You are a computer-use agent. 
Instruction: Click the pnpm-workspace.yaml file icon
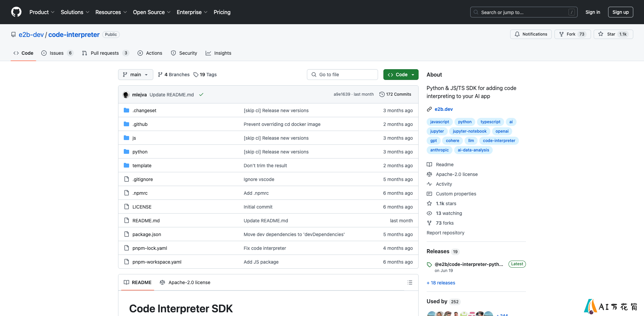(126, 262)
